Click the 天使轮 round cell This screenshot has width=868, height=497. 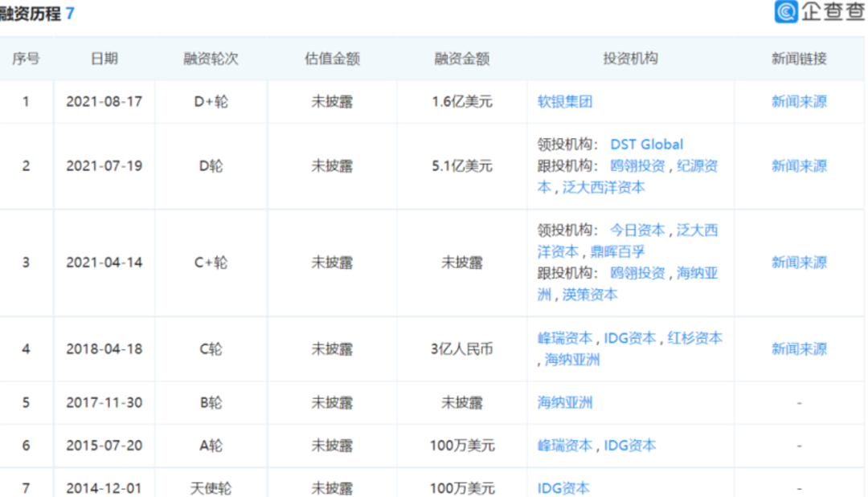click(211, 488)
